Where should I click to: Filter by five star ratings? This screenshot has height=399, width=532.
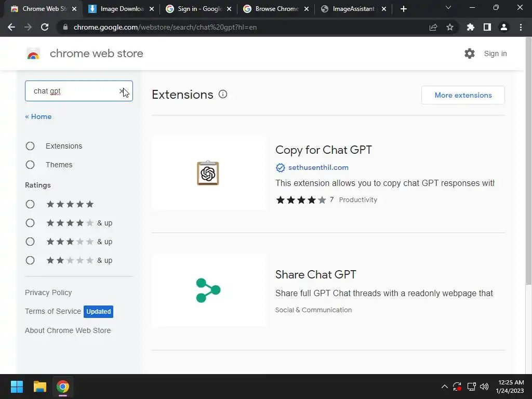coord(30,204)
